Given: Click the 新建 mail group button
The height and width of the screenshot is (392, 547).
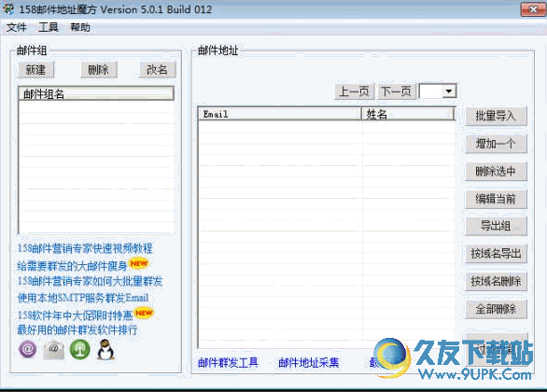Looking at the screenshot, I should [x=35, y=70].
